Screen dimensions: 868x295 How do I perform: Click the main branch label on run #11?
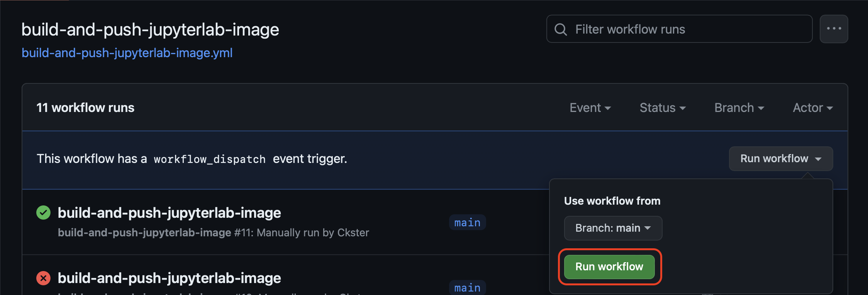pos(467,222)
